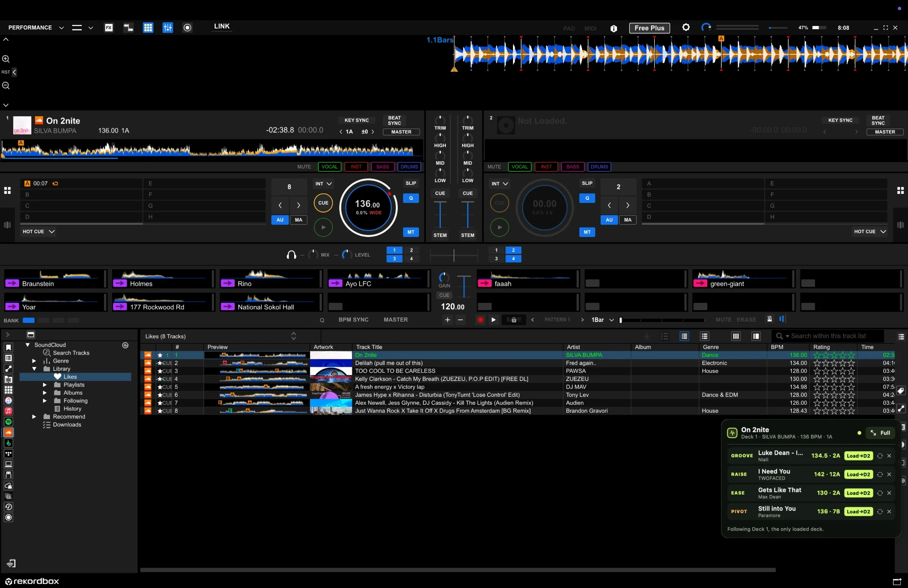908x588 pixels.
Task: Expand the Recommend folder
Action: coord(34,417)
